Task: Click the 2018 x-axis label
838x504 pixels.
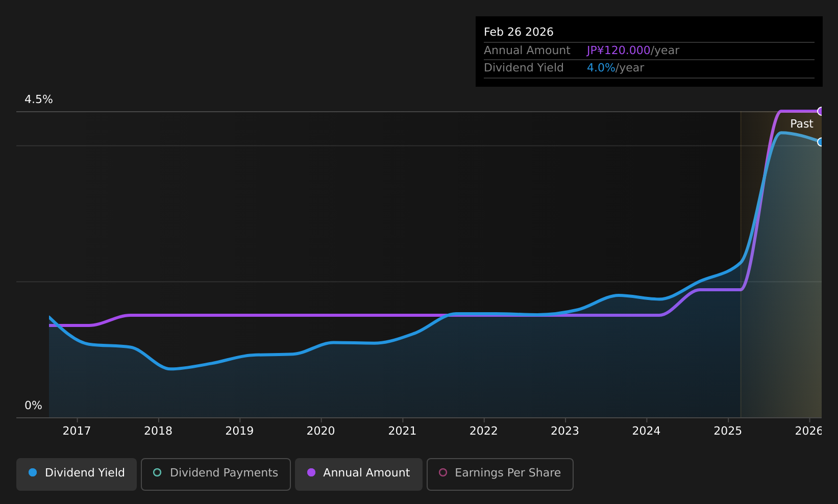Action: tap(158, 431)
